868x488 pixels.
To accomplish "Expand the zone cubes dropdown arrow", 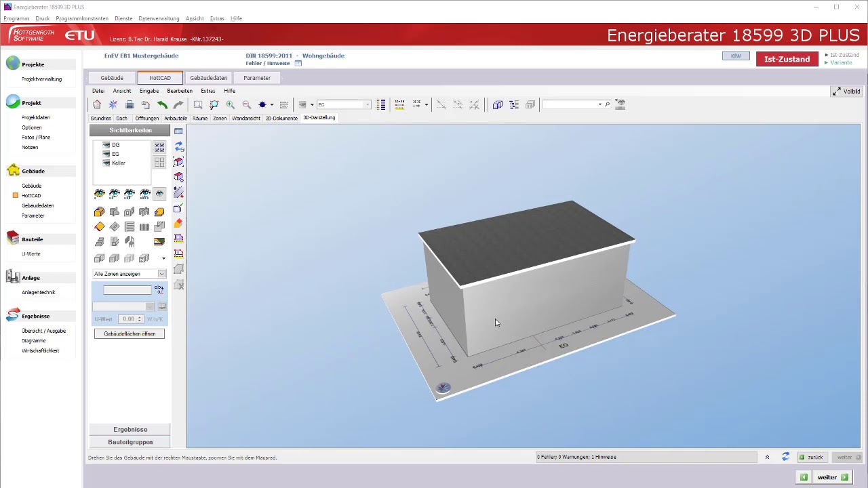I will pos(163,258).
